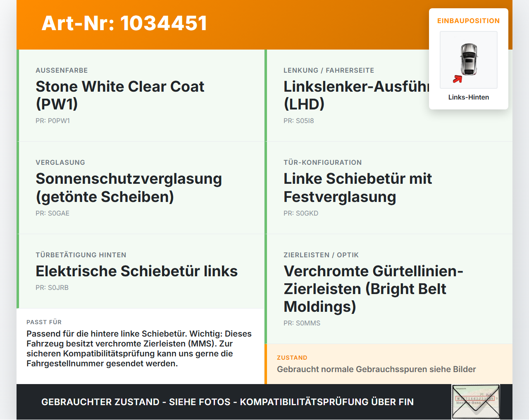This screenshot has height=420, width=529.
Task: Click the Links-Hinten caption
Action: [x=469, y=97]
